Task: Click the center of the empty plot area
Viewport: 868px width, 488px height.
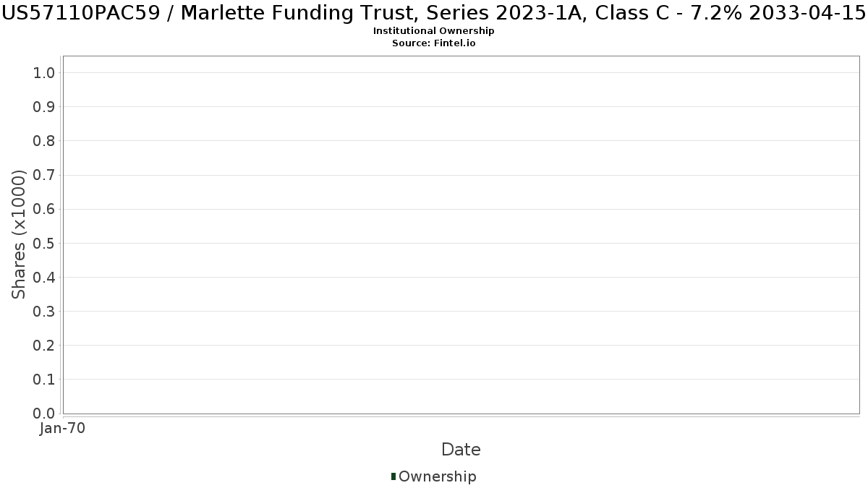Action: [x=461, y=235]
